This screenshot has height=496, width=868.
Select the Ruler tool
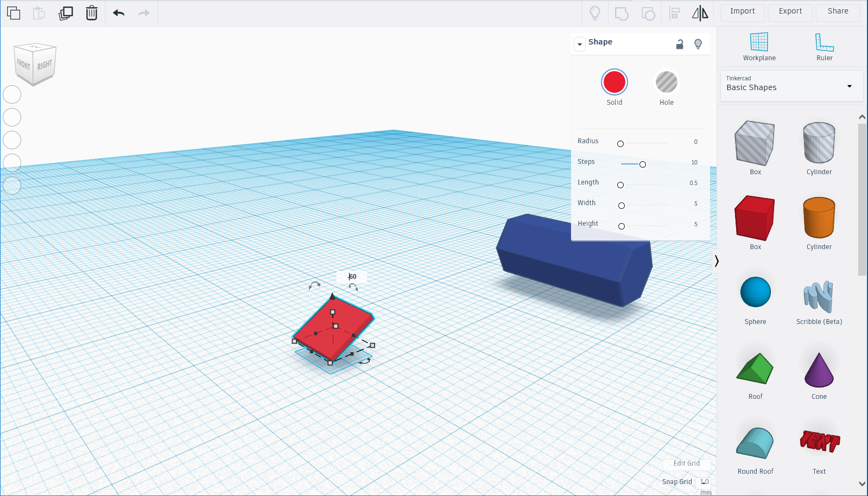pyautogui.click(x=824, y=47)
